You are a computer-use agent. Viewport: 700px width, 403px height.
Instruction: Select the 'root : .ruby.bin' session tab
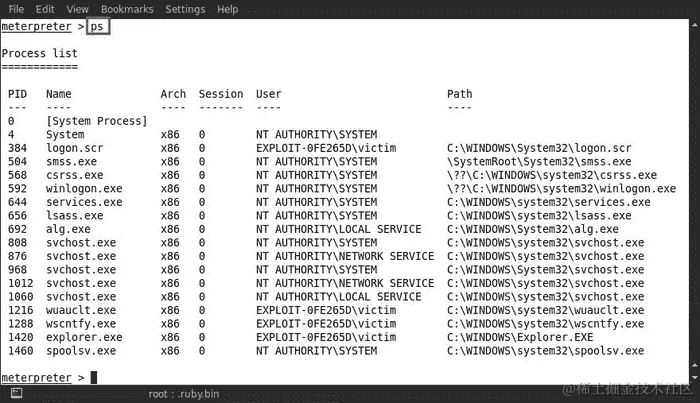[184, 394]
